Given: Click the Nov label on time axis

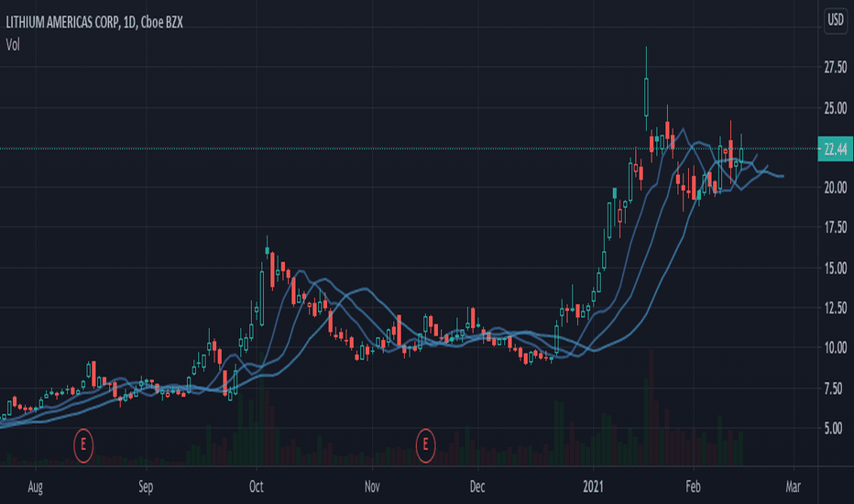Looking at the screenshot, I should tap(372, 487).
